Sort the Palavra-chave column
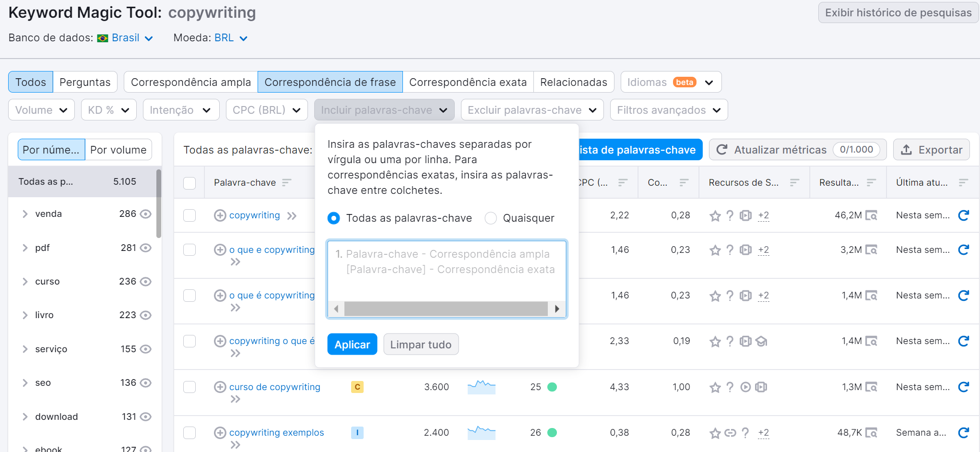Image resolution: width=980 pixels, height=452 pixels. pyautogui.click(x=287, y=182)
